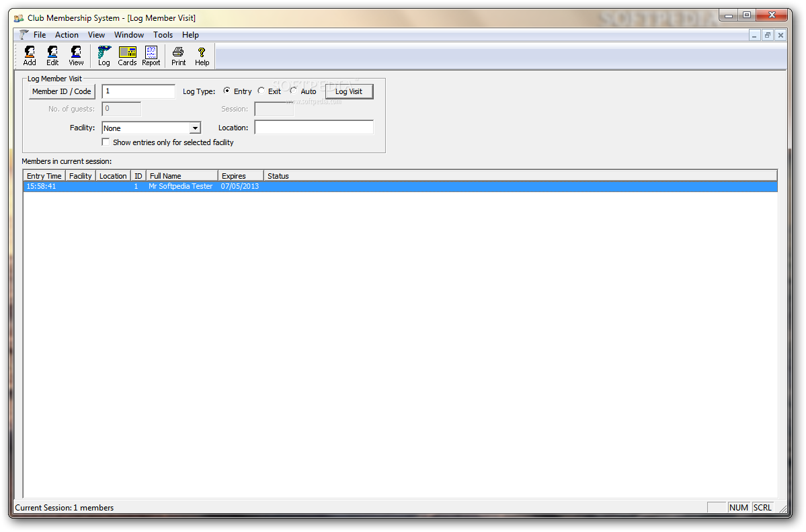Image resolution: width=806 pixels, height=532 pixels.
Task: Open the File menu
Action: (40, 35)
